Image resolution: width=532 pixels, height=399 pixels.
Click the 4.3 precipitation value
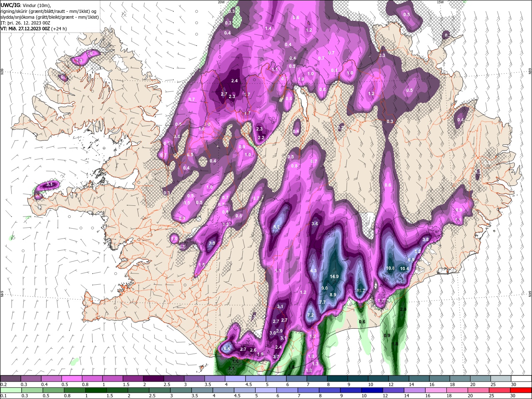coord(314,271)
